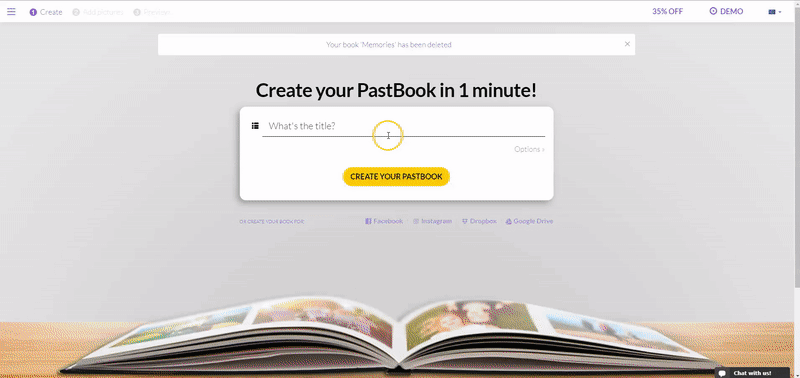Go to Add pictures step
The height and width of the screenshot is (378, 800).
pyautogui.click(x=98, y=12)
